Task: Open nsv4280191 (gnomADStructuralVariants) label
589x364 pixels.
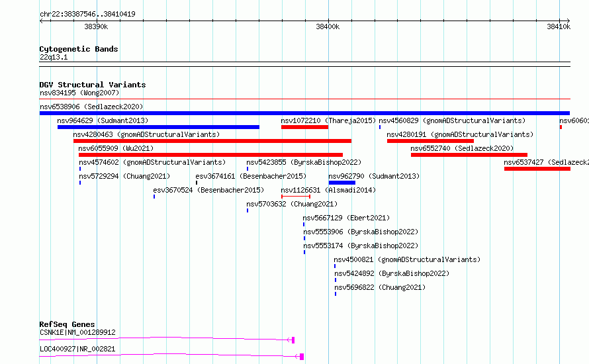Action: (460, 134)
